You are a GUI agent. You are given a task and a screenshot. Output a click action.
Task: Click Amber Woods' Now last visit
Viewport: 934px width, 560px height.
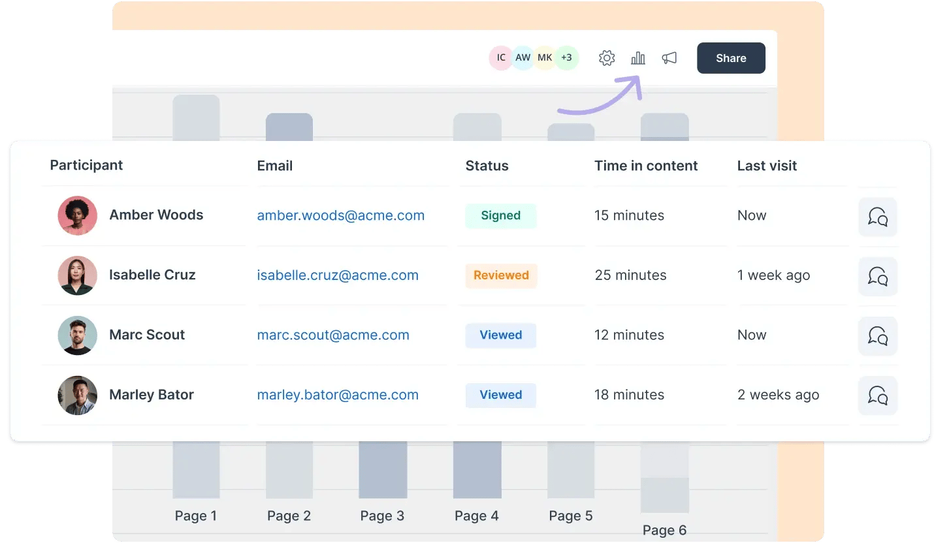[752, 215]
